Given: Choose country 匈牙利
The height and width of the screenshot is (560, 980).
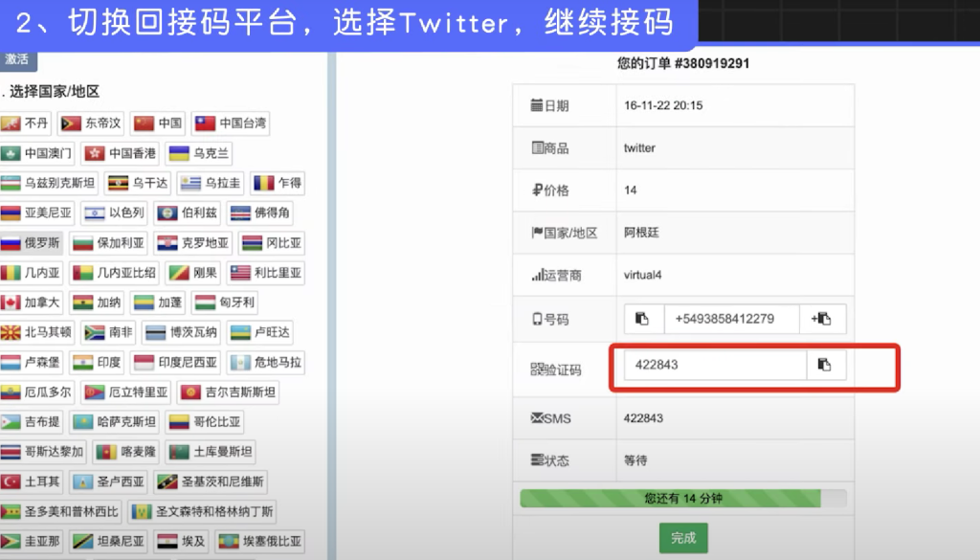Looking at the screenshot, I should (x=225, y=302).
